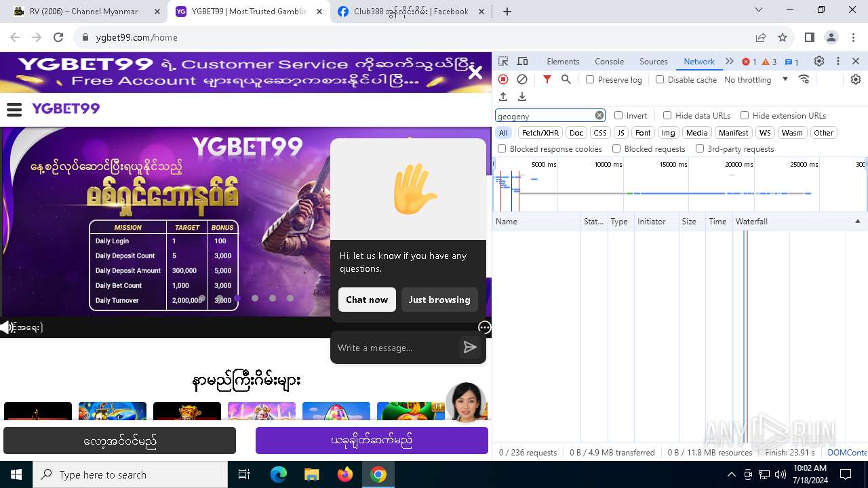Open chat widget options ellipsis
This screenshot has height=488, width=868.
coord(484,327)
